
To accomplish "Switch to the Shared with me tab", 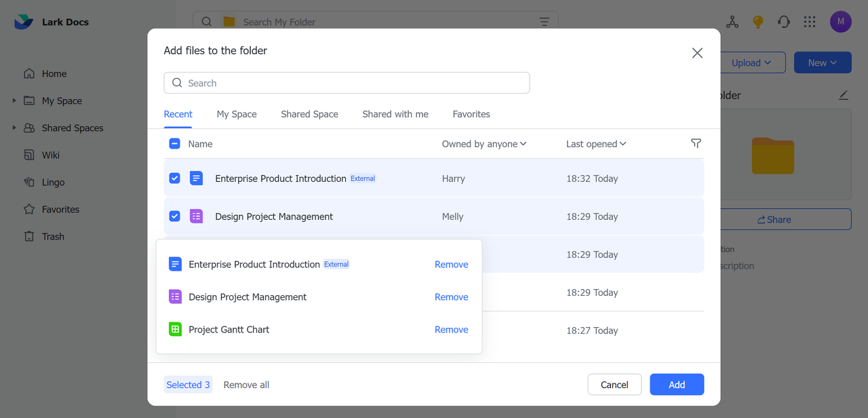I will [x=395, y=114].
